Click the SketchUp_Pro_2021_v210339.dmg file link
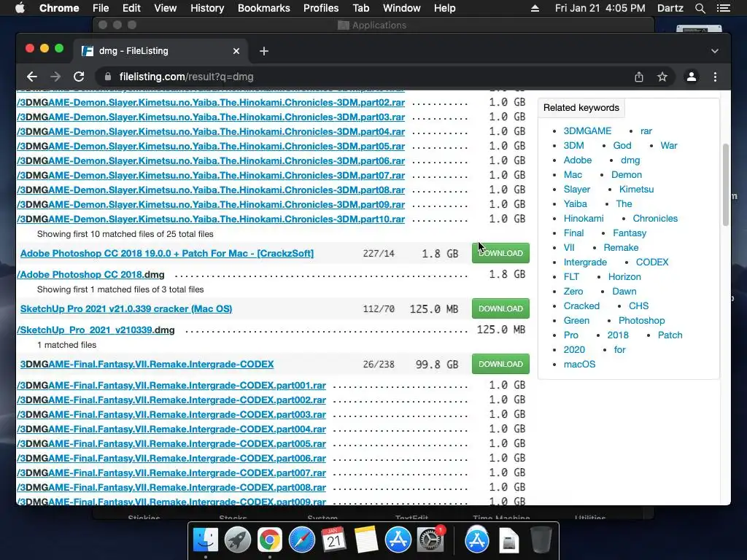The width and height of the screenshot is (747, 560). pyautogui.click(x=96, y=330)
